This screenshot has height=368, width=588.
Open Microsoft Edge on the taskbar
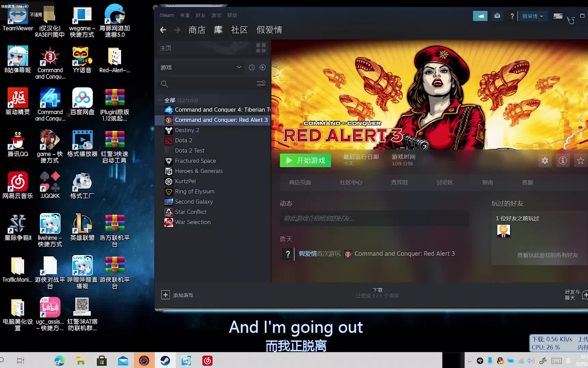click(x=60, y=361)
